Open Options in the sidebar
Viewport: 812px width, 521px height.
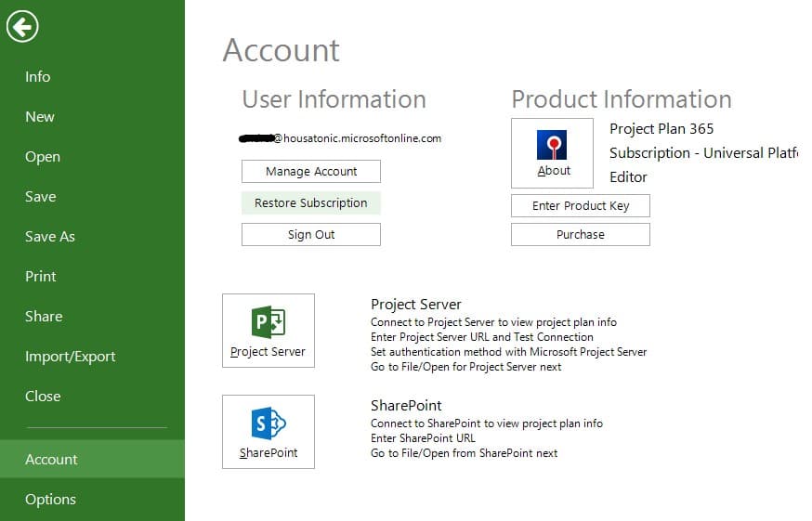[x=50, y=500]
